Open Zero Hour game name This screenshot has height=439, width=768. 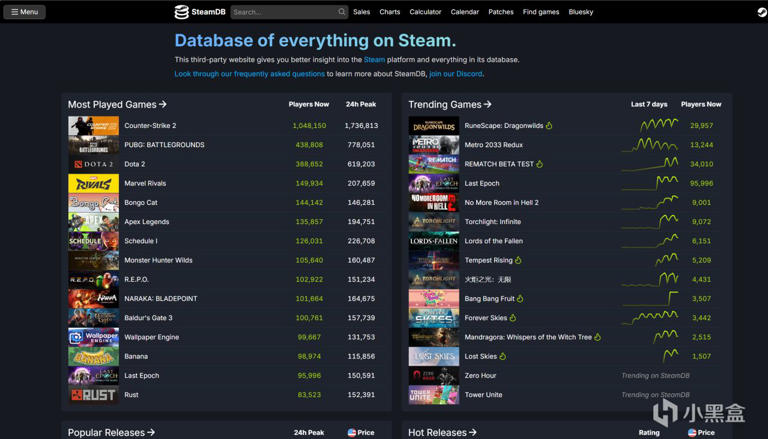480,375
